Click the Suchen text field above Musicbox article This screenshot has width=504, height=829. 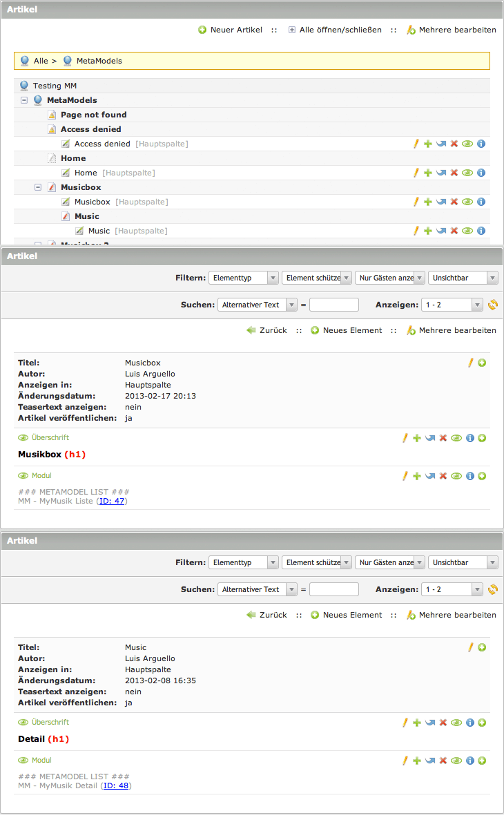(x=334, y=305)
